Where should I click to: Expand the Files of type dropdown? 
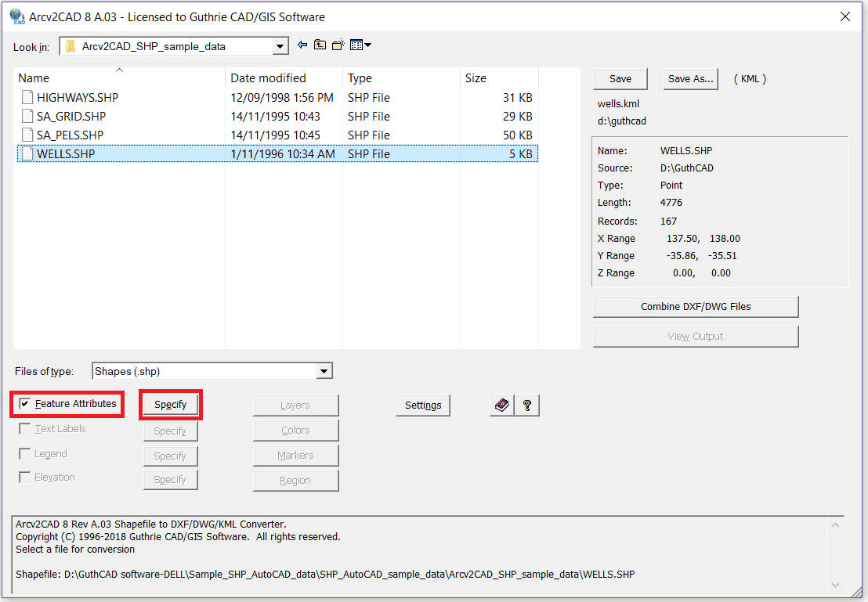click(324, 371)
